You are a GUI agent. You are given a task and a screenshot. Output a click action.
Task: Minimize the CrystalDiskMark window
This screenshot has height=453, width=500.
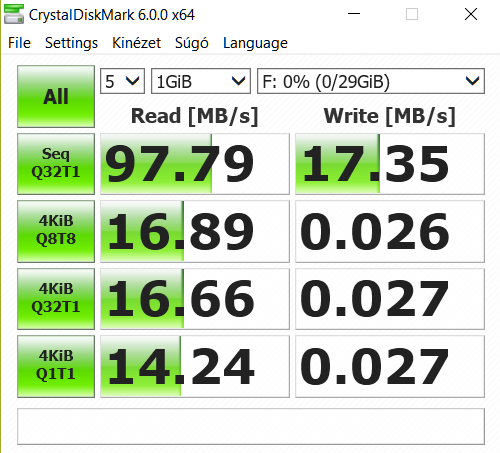click(354, 14)
